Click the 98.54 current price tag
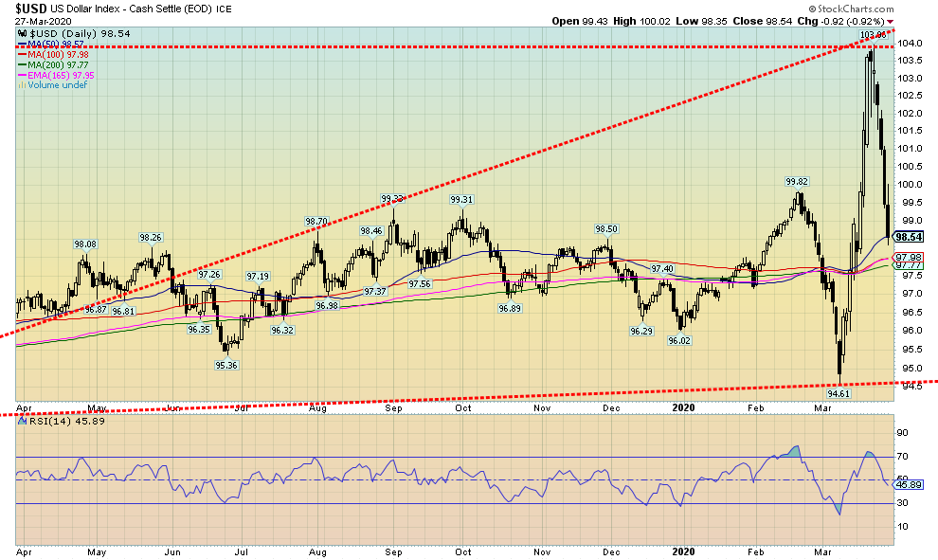Screen dimensions: 938x560 909,237
